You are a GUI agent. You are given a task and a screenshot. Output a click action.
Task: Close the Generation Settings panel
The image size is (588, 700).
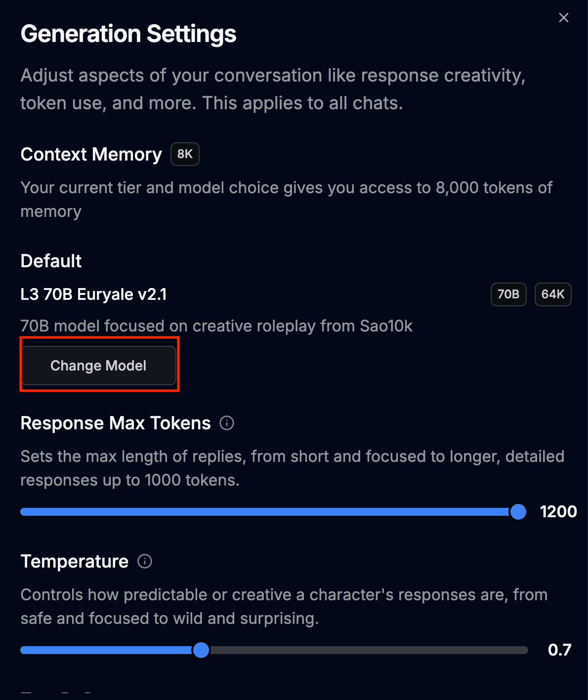click(x=563, y=18)
